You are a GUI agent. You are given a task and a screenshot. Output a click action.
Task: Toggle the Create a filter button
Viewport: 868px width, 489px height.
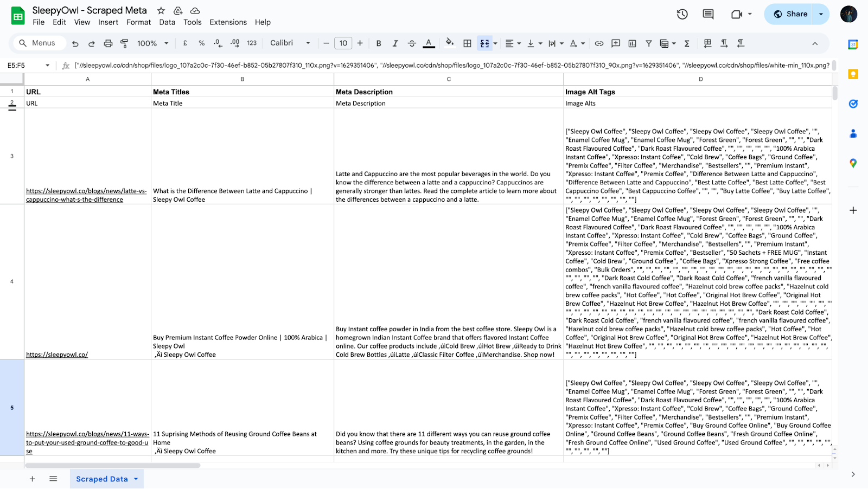[648, 43]
